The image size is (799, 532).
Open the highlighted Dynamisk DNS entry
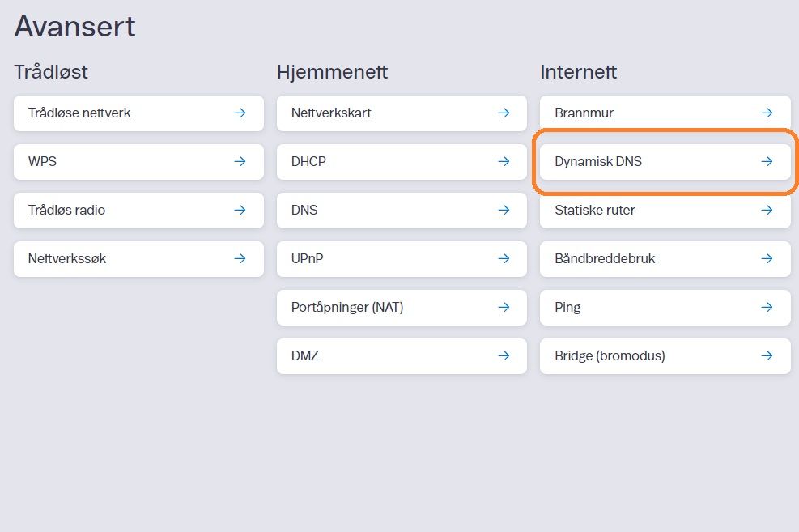point(664,161)
